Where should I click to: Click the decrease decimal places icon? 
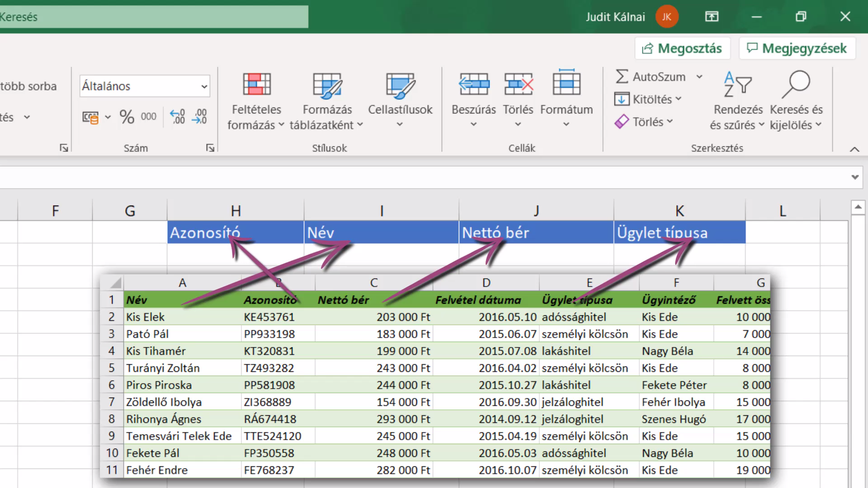tap(199, 117)
